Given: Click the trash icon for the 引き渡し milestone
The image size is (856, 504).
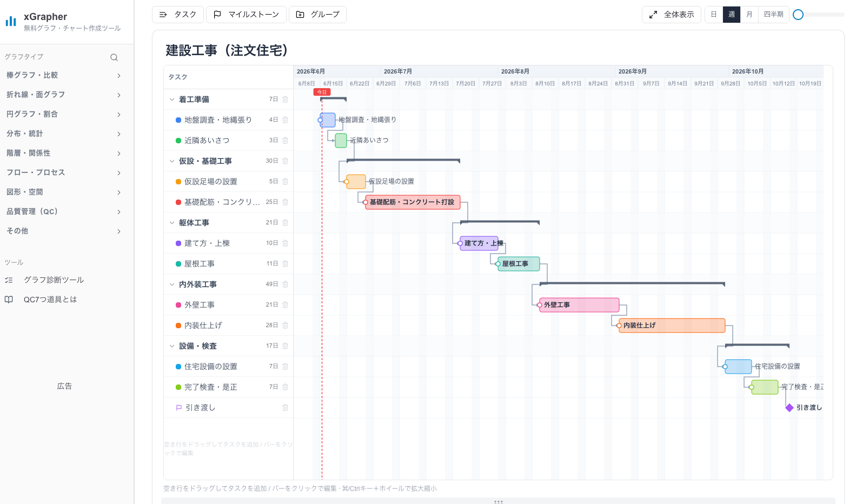Looking at the screenshot, I should (285, 408).
